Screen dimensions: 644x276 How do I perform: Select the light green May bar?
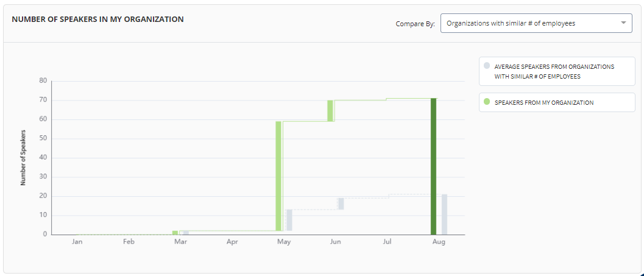pos(278,176)
